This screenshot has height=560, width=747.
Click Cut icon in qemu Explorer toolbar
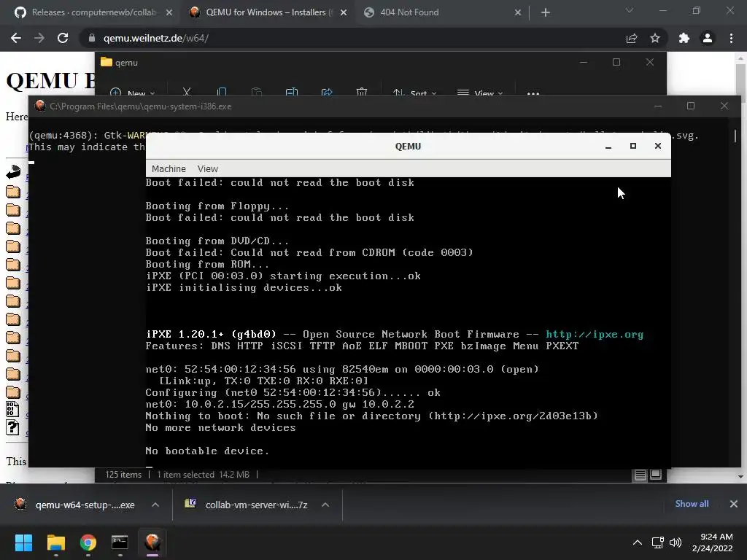point(186,92)
